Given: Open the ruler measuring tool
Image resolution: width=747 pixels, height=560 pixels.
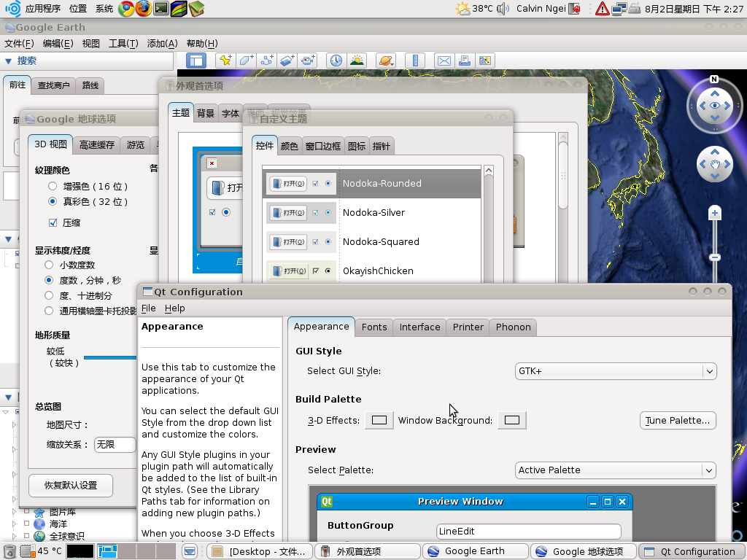Looking at the screenshot, I should 415,61.
